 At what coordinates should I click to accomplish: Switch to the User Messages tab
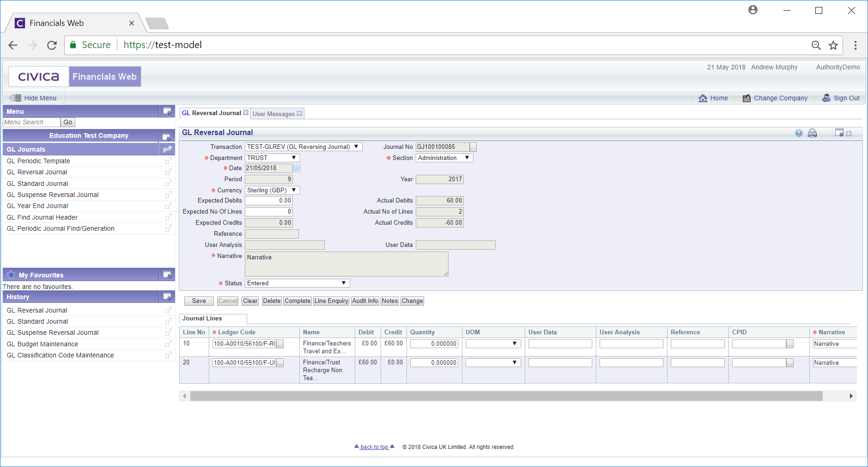[273, 114]
